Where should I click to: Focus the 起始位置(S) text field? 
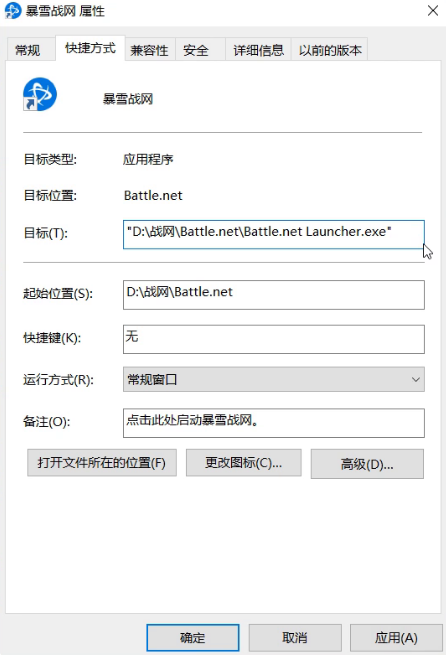point(274,295)
